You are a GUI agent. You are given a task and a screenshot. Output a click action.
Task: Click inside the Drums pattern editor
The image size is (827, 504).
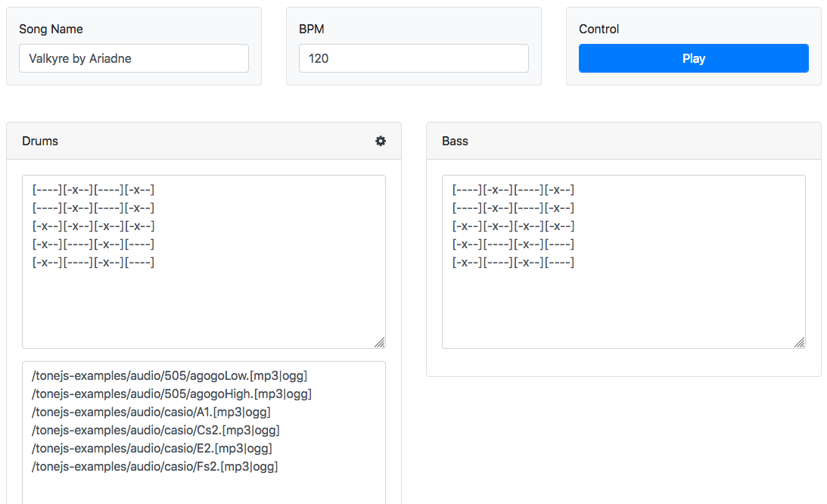pos(204,295)
